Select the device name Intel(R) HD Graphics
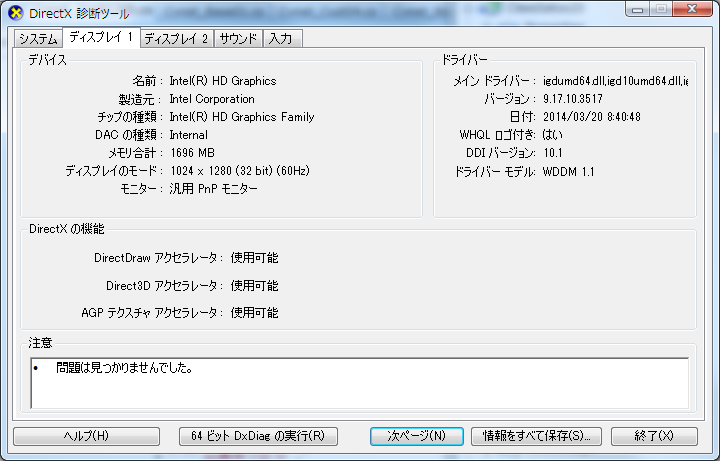 point(223,81)
